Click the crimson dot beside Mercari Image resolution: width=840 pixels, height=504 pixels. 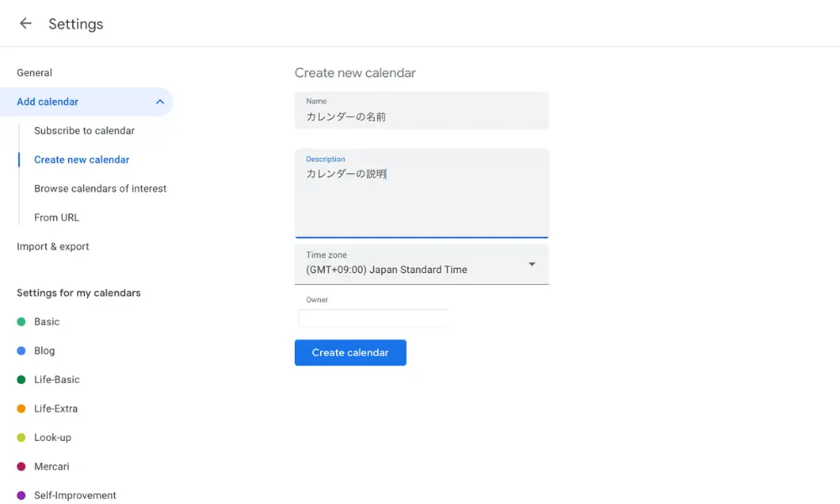pos(22,466)
